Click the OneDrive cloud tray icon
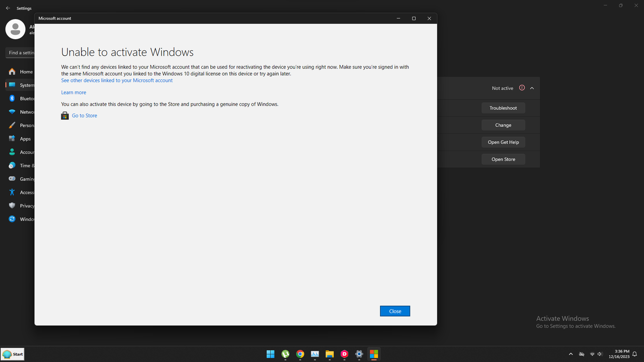Image resolution: width=644 pixels, height=362 pixels. [582, 354]
